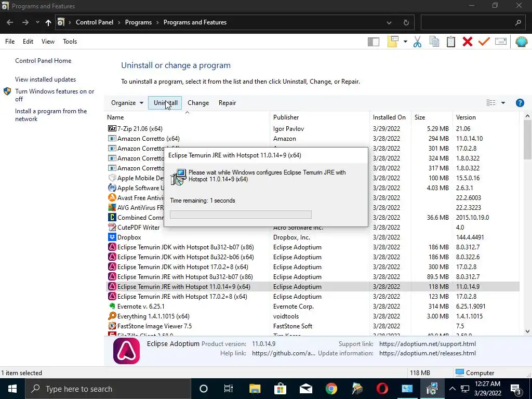Viewport: 532px width, 399px height.
Task: Click the list scroll down arrow
Action: pyautogui.click(x=527, y=331)
